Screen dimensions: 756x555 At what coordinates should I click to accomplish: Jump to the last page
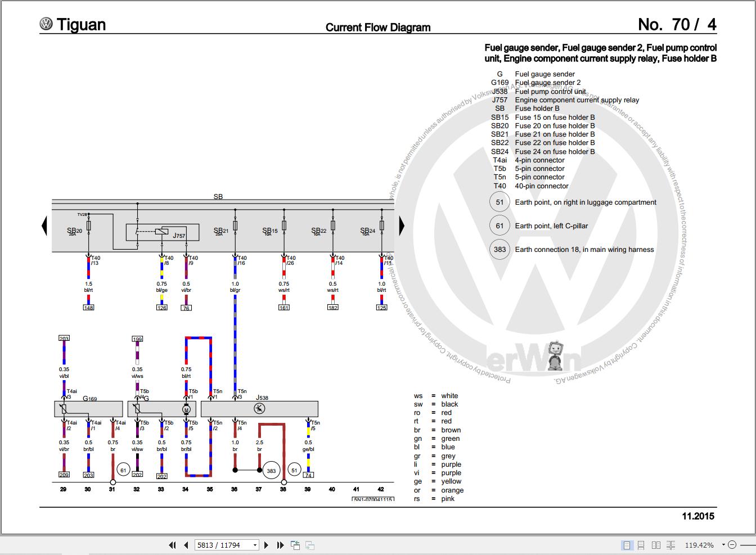pos(280,545)
